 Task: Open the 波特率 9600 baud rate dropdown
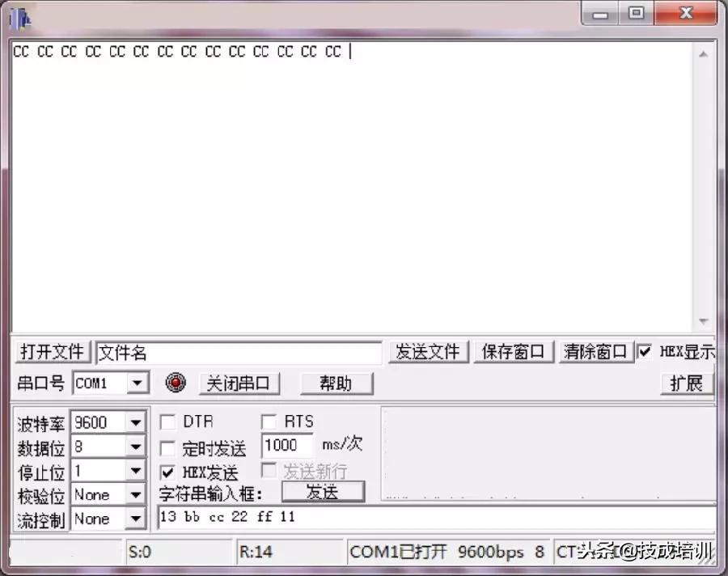coord(134,421)
